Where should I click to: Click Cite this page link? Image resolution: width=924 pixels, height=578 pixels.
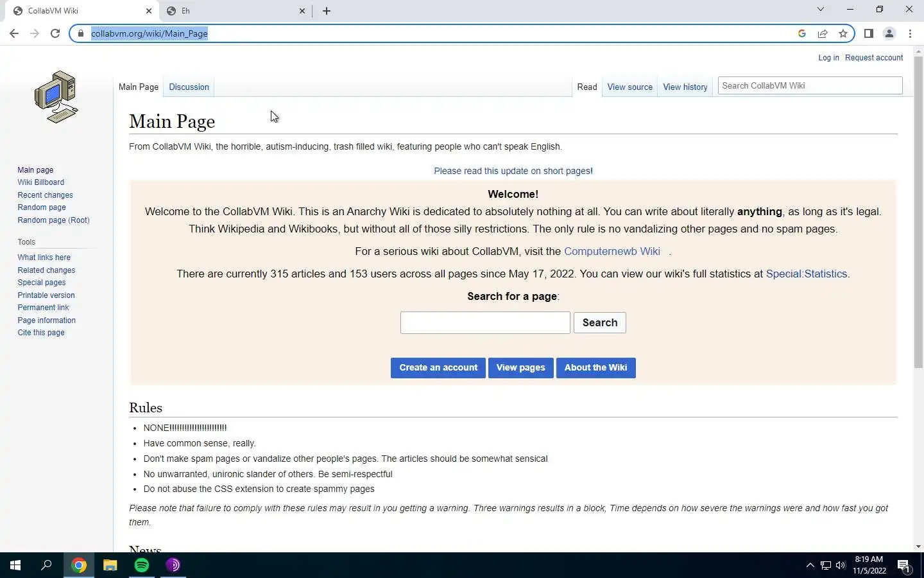[x=41, y=333]
